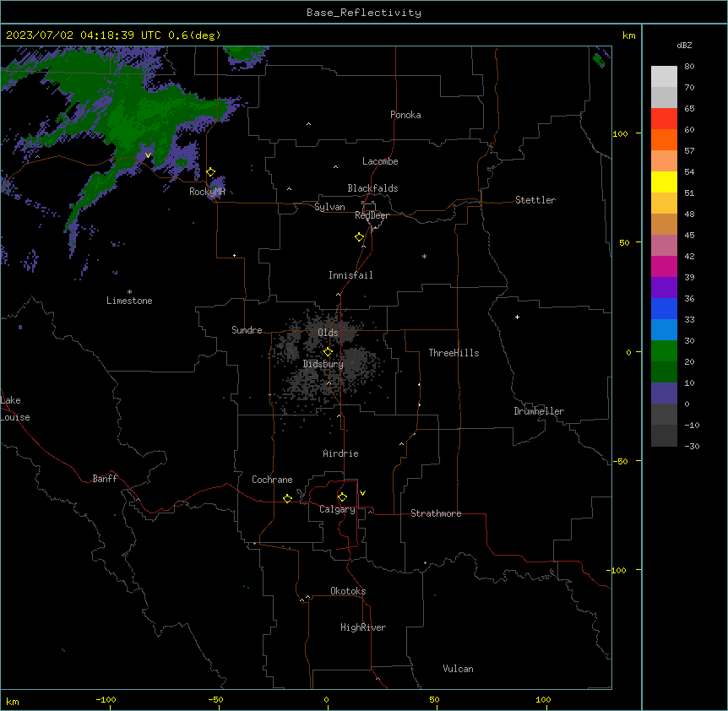Click the yellow diamond marker beside RockyMH
Image resolution: width=728 pixels, height=711 pixels.
click(211, 172)
